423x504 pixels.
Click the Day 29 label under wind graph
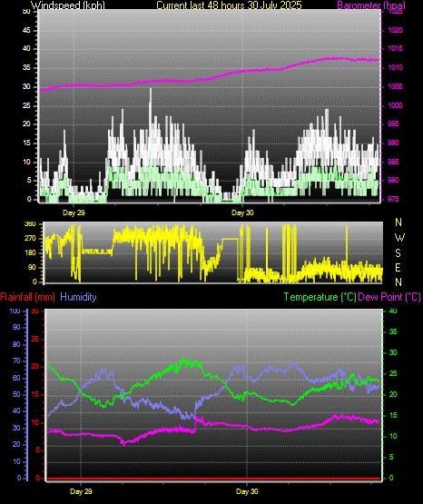coord(74,212)
